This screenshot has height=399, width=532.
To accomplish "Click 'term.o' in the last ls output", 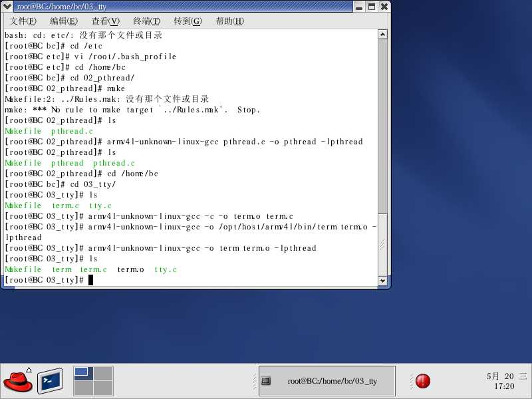I will coord(130,269).
